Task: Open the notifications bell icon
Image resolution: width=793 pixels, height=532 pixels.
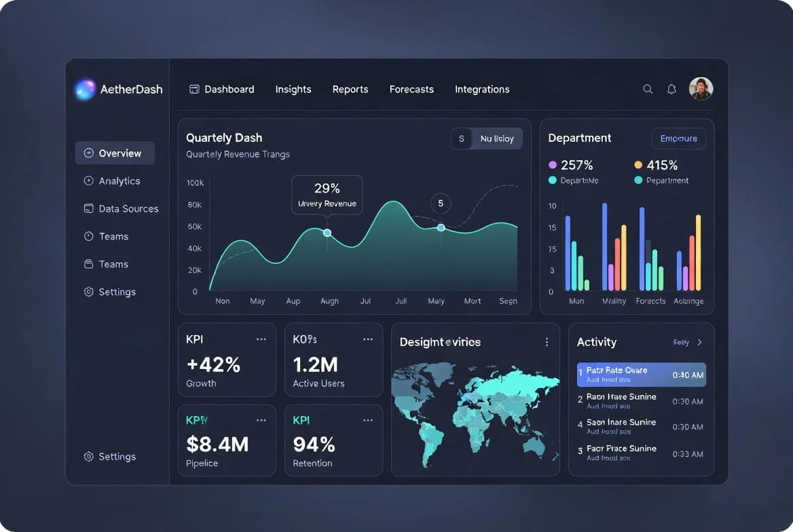Action: (671, 89)
